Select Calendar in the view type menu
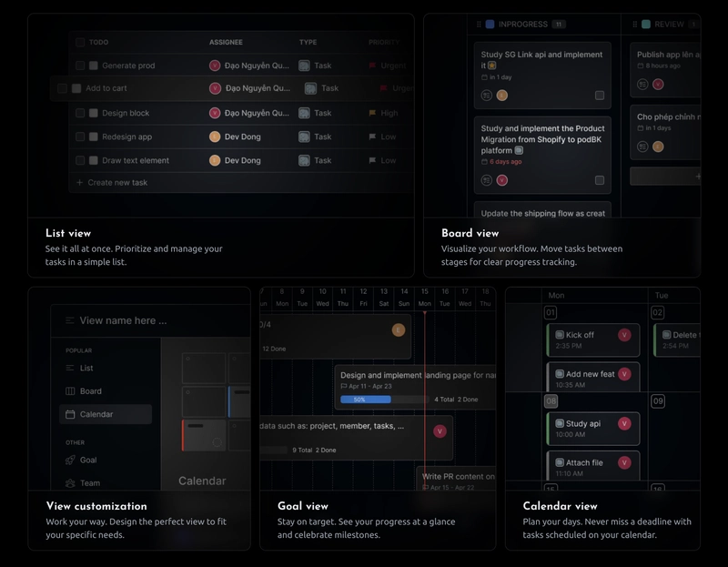The height and width of the screenshot is (567, 728). point(106,414)
